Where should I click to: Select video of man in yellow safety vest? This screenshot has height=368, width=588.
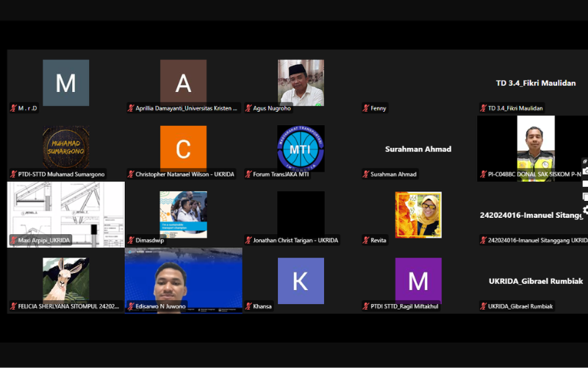[x=535, y=147]
